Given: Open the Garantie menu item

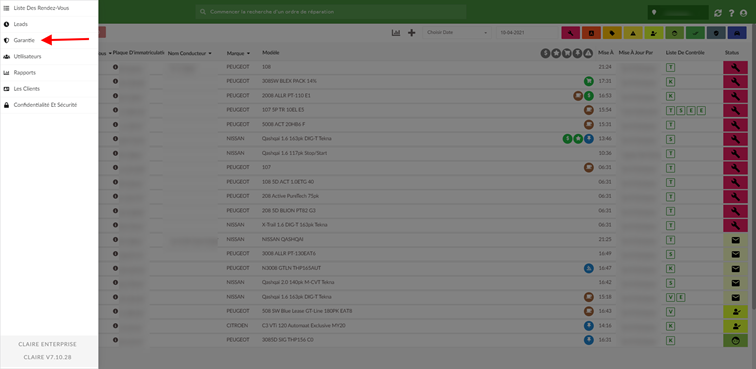Looking at the screenshot, I should coord(24,40).
